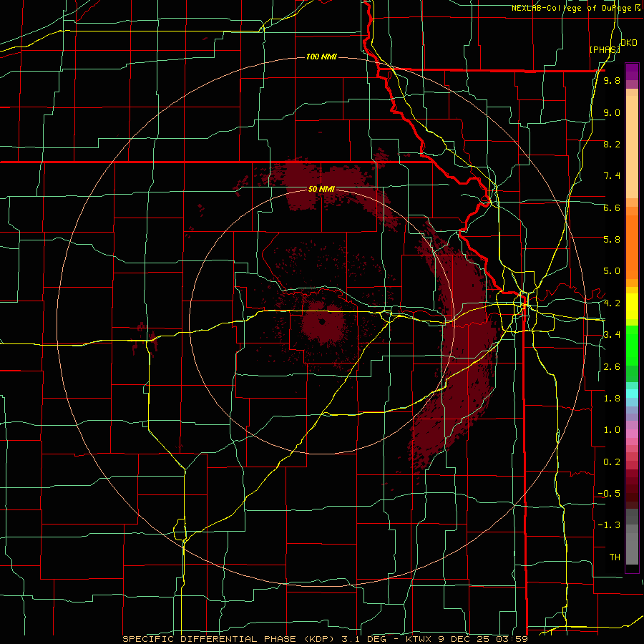Click the DKD label above the color scale
The image size is (644, 644).
coord(629,43)
